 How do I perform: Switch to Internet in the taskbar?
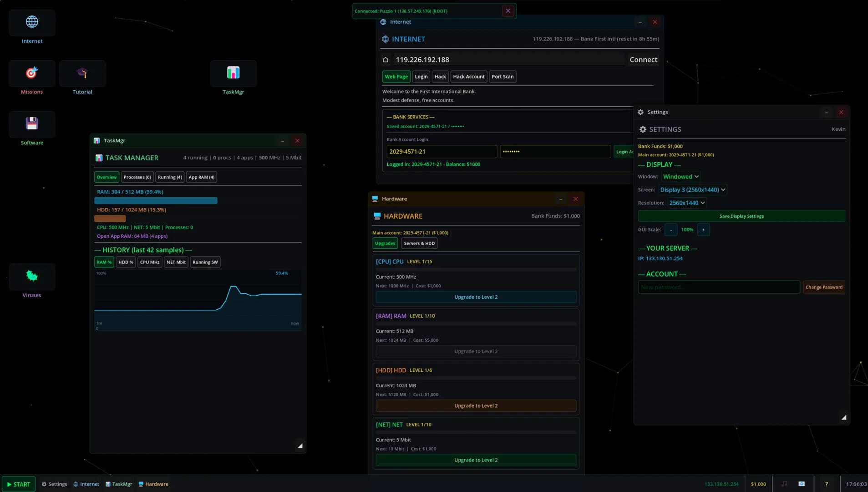coord(86,484)
